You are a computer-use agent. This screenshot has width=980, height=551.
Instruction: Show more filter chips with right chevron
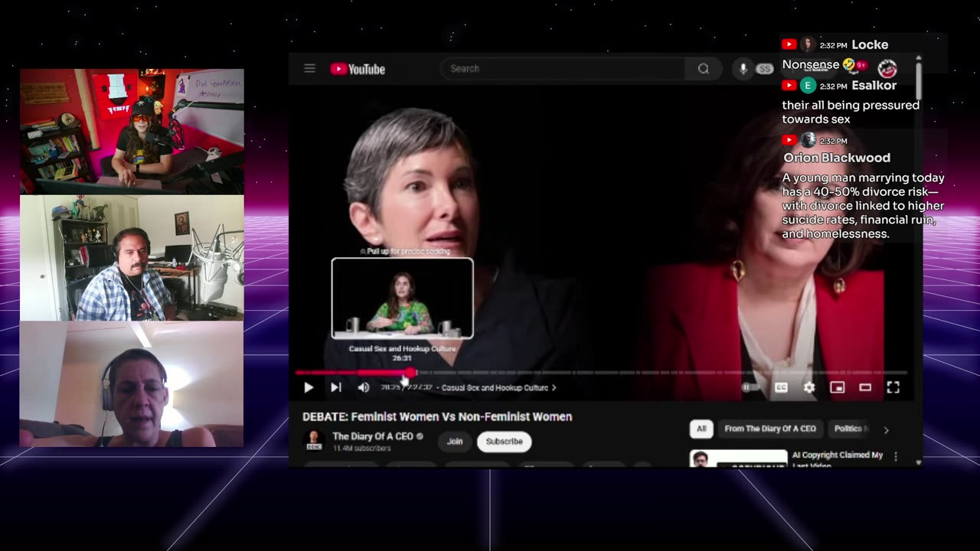886,429
